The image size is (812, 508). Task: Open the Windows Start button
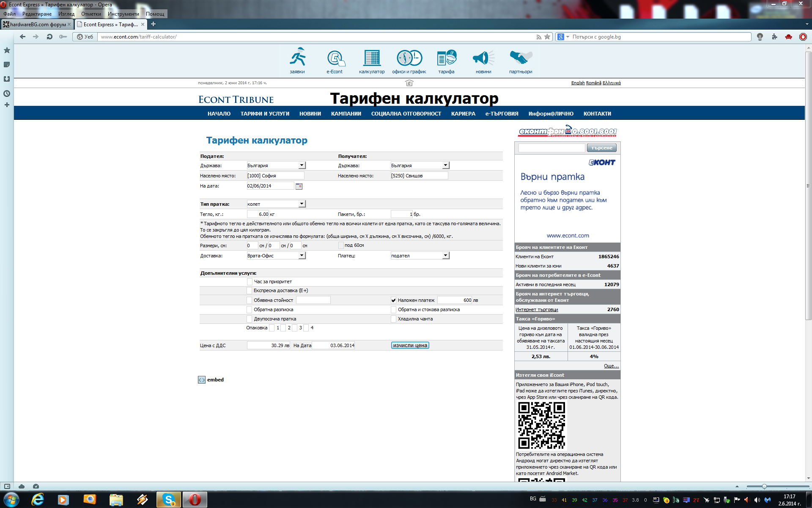tap(11, 500)
